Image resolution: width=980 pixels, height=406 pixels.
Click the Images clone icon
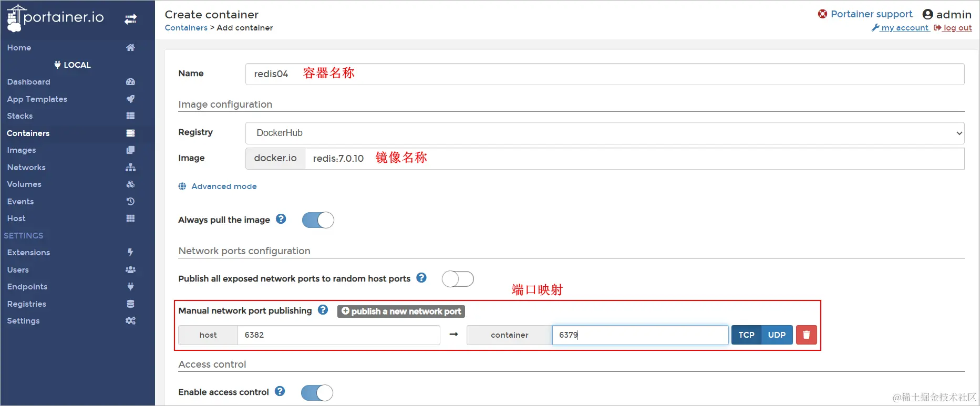[x=130, y=150]
